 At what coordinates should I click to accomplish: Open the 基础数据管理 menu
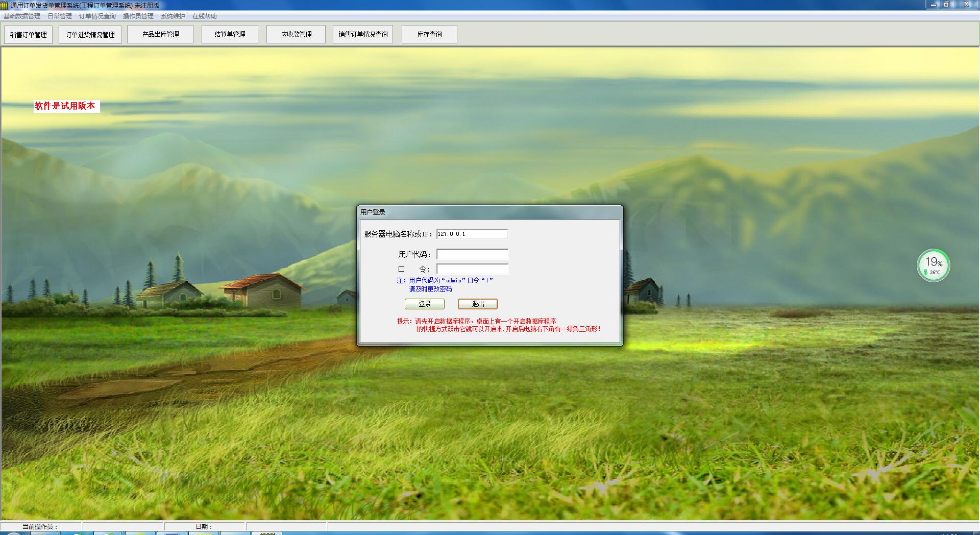pos(22,16)
